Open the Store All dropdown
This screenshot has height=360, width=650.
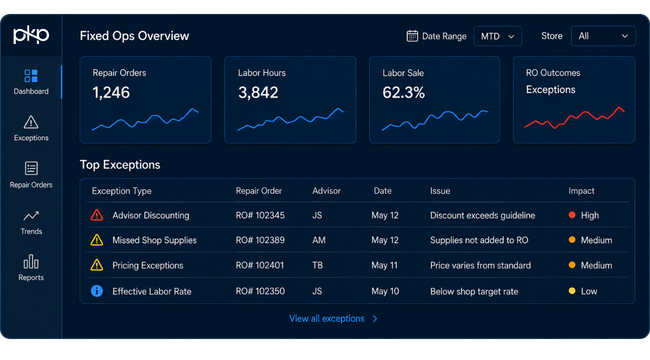click(x=603, y=36)
